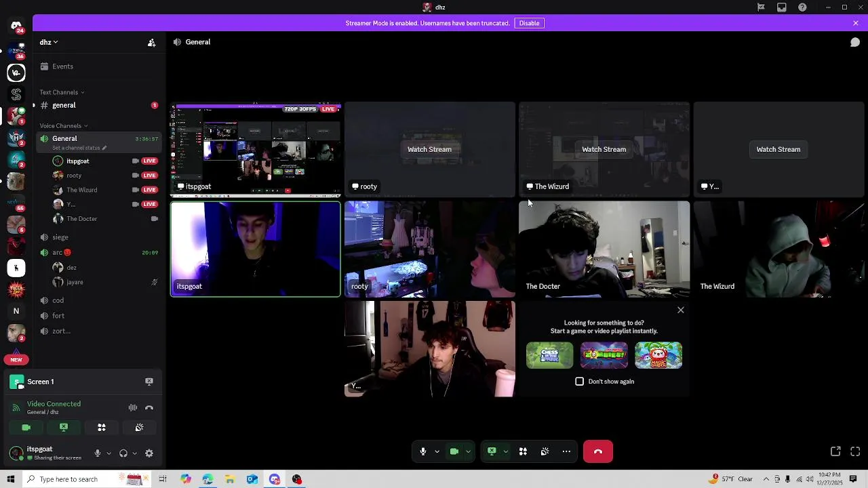Open the Help question mark icon
This screenshot has height=488, width=868.
803,7
